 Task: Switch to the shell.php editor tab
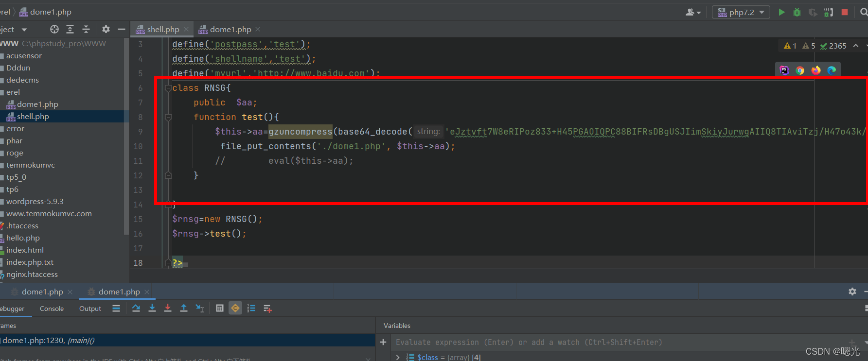click(163, 29)
